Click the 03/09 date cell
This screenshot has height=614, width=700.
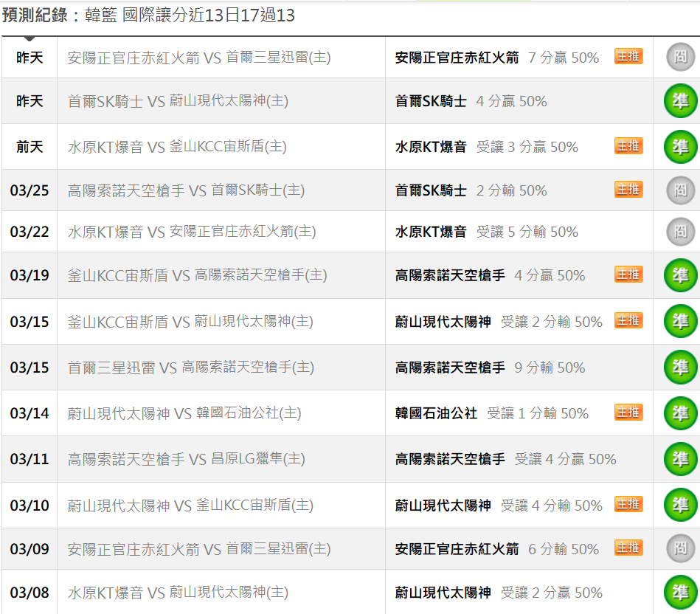[30, 549]
